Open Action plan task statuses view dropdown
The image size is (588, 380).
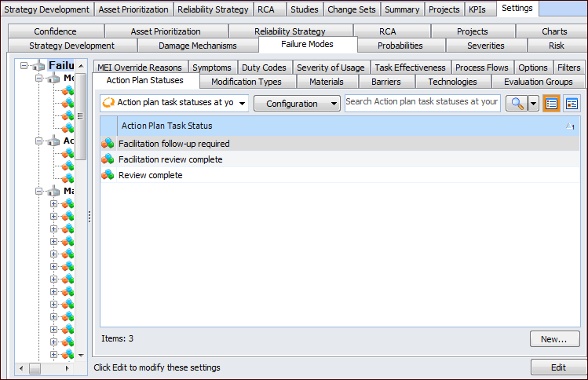point(243,103)
